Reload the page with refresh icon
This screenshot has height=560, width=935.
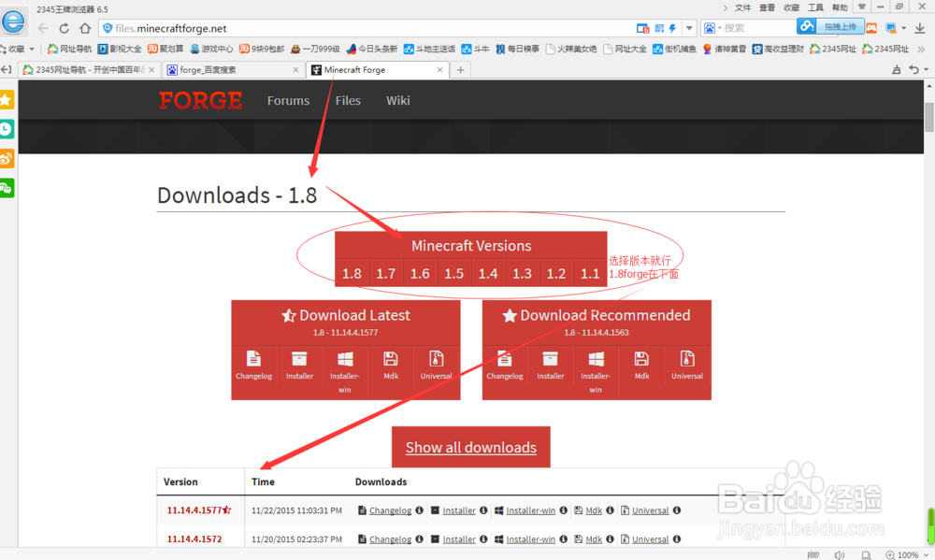[64, 28]
